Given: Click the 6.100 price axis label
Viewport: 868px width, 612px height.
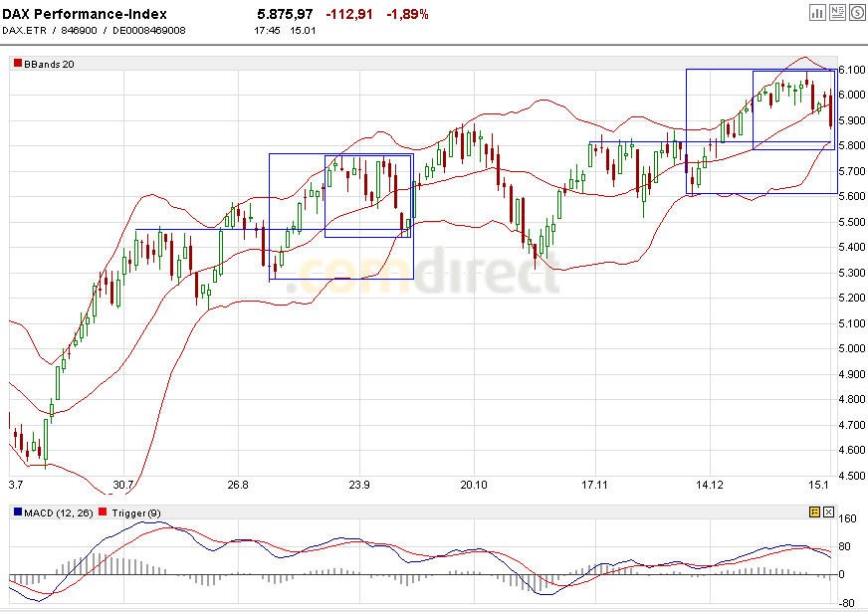Looking at the screenshot, I should (x=851, y=71).
